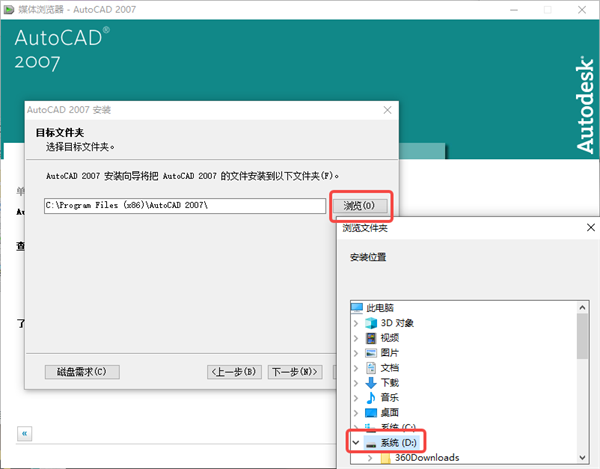The image size is (600, 469).
Task: Close the 浏览文件夹 dialog
Action: coord(590,228)
